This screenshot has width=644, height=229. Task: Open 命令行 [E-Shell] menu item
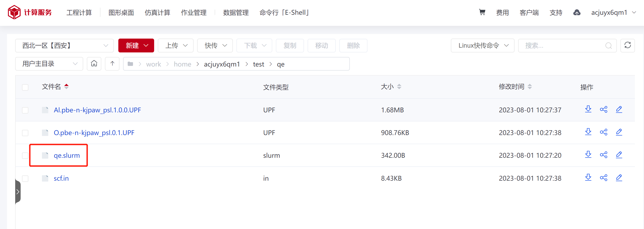point(284,12)
